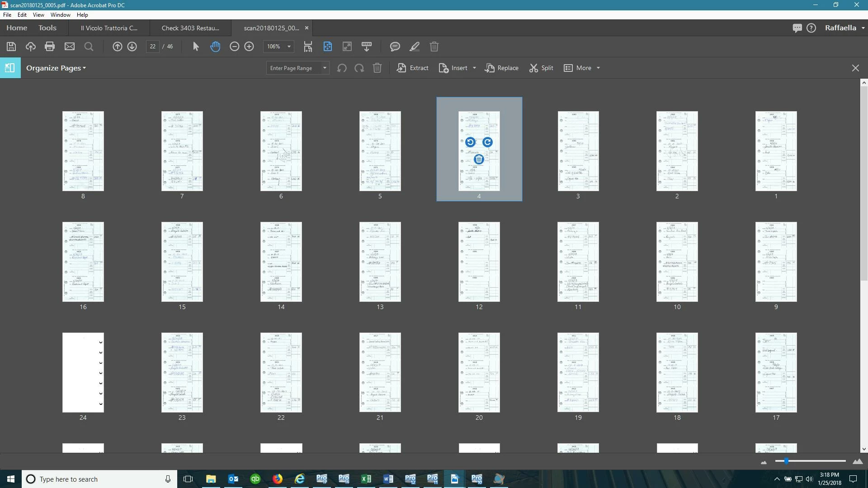Open the Edit menu
The height and width of the screenshot is (488, 868).
coord(22,15)
